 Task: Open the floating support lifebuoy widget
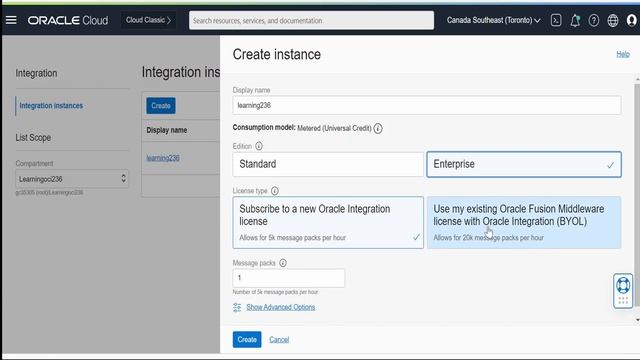point(623,290)
